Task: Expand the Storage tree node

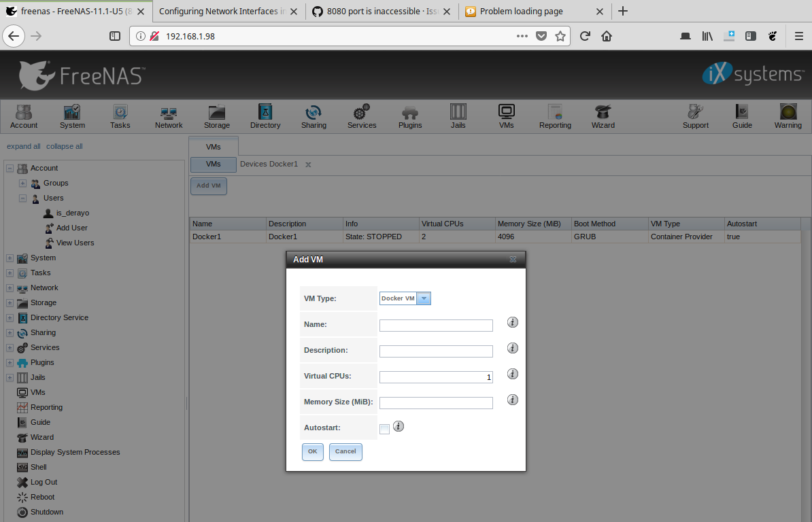Action: click(10, 302)
